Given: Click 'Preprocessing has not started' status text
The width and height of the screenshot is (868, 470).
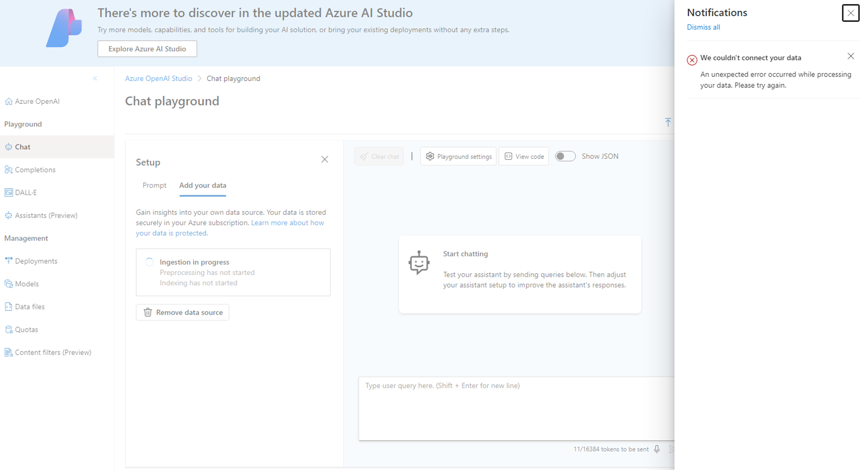Looking at the screenshot, I should coord(207,273).
